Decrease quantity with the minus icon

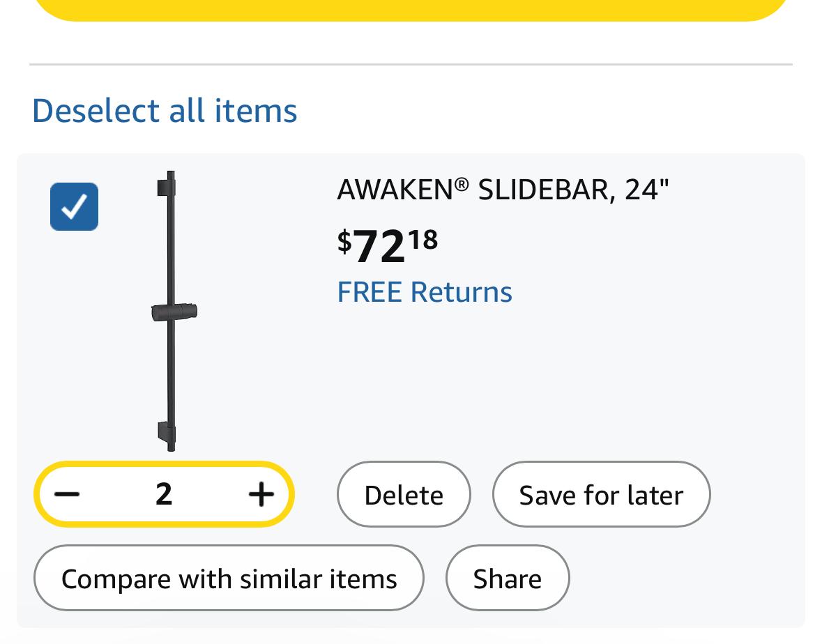(x=67, y=494)
